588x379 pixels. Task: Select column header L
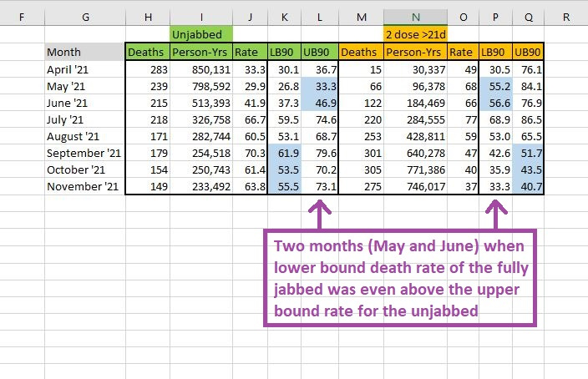(320, 18)
